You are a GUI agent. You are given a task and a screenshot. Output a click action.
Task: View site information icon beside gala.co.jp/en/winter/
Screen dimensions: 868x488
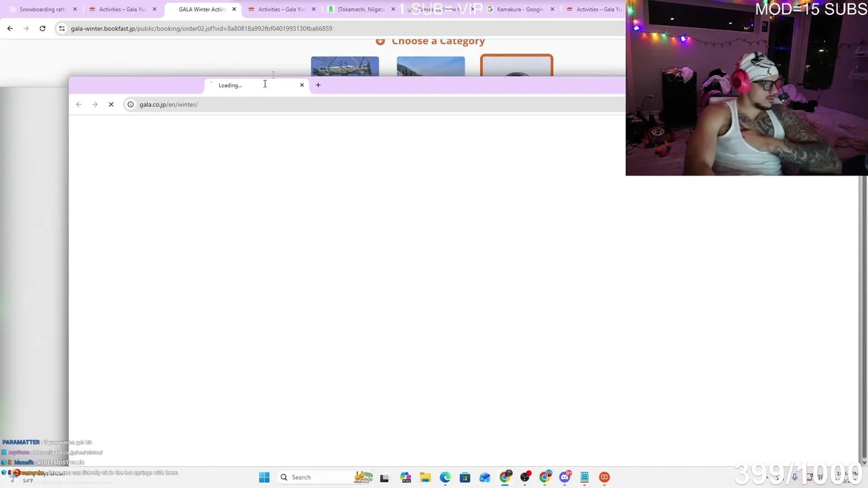pos(131,104)
